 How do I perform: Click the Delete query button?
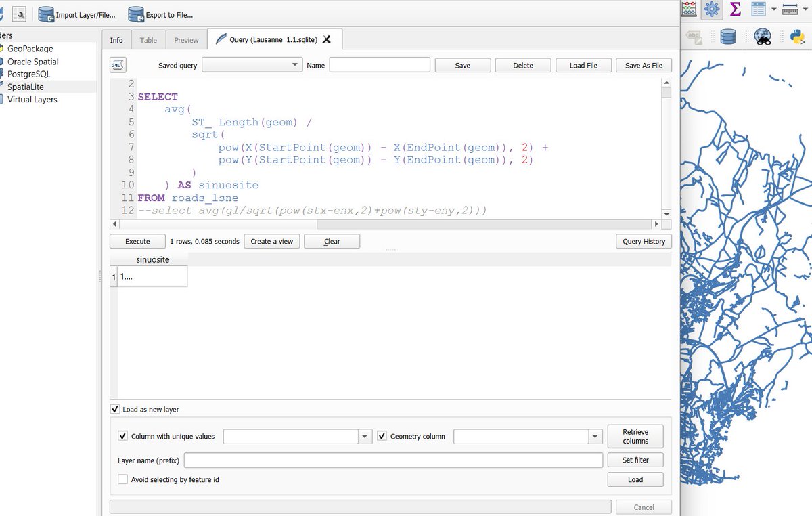point(523,66)
